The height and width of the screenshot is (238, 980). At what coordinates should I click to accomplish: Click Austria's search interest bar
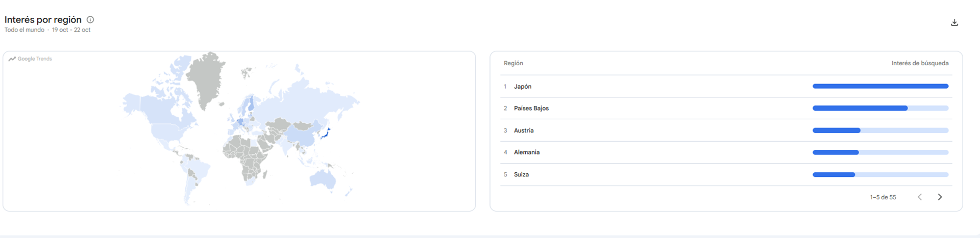(x=880, y=130)
